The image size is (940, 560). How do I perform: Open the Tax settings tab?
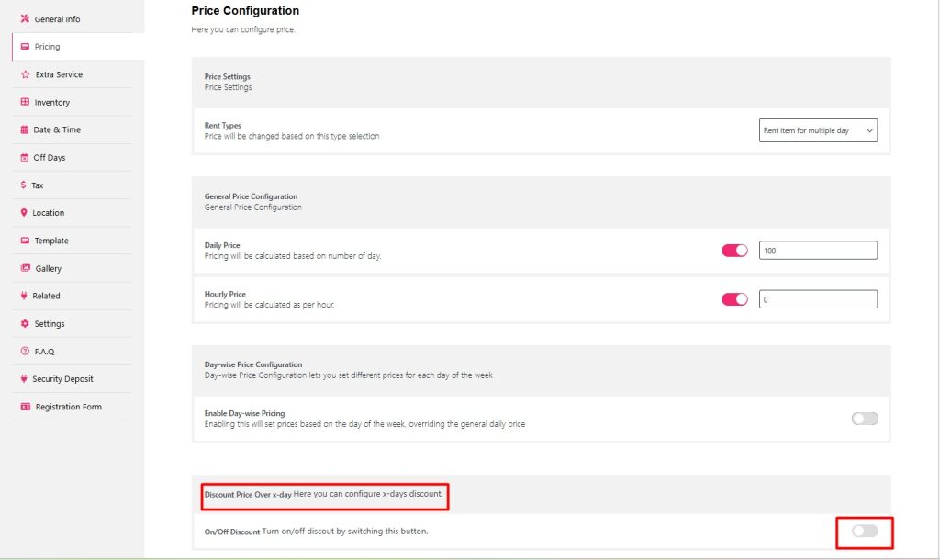point(38,185)
